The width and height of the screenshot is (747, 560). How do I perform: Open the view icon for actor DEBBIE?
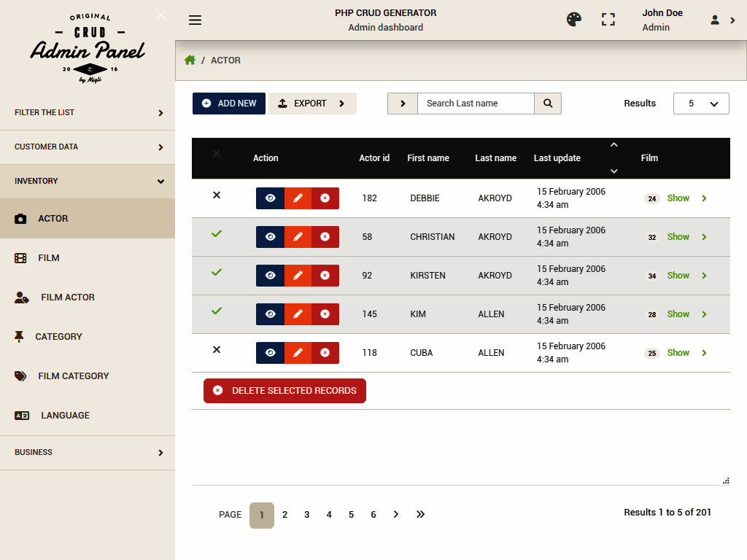(270, 198)
